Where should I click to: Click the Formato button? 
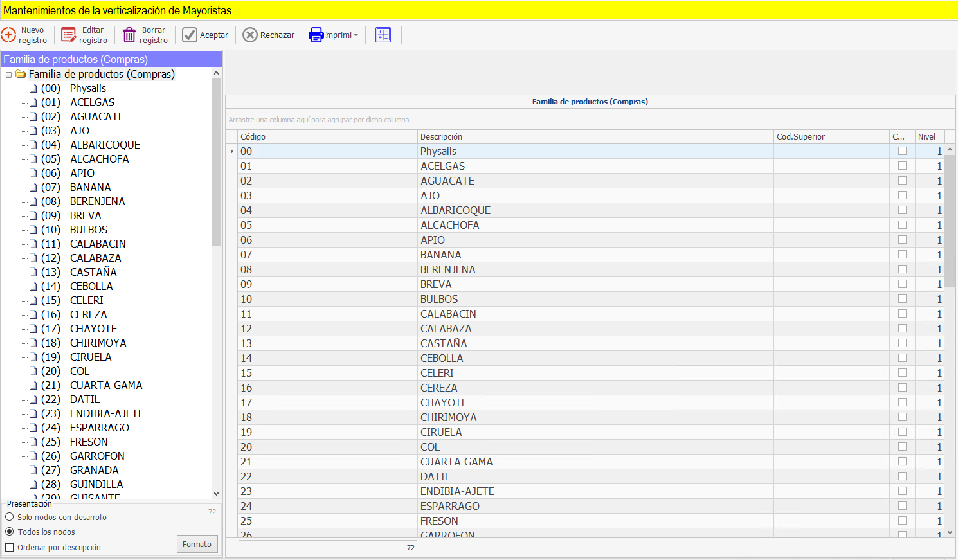[197, 544]
